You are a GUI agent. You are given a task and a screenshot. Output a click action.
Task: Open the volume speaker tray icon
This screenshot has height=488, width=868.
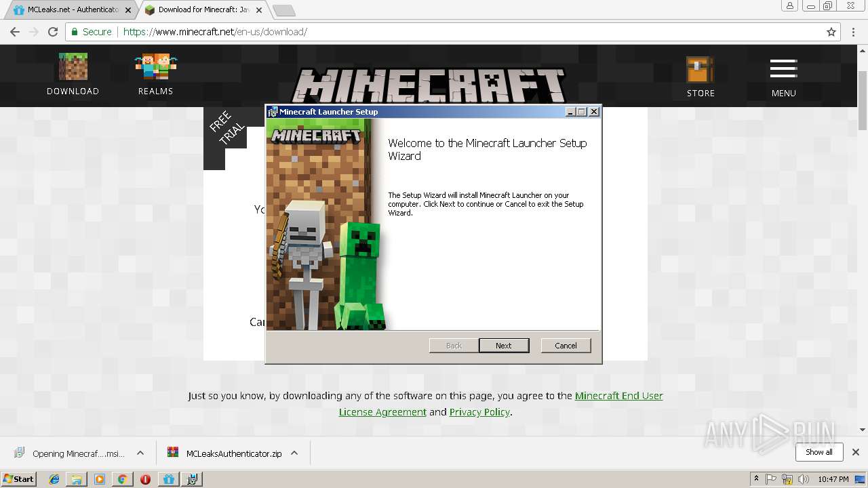[804, 479]
